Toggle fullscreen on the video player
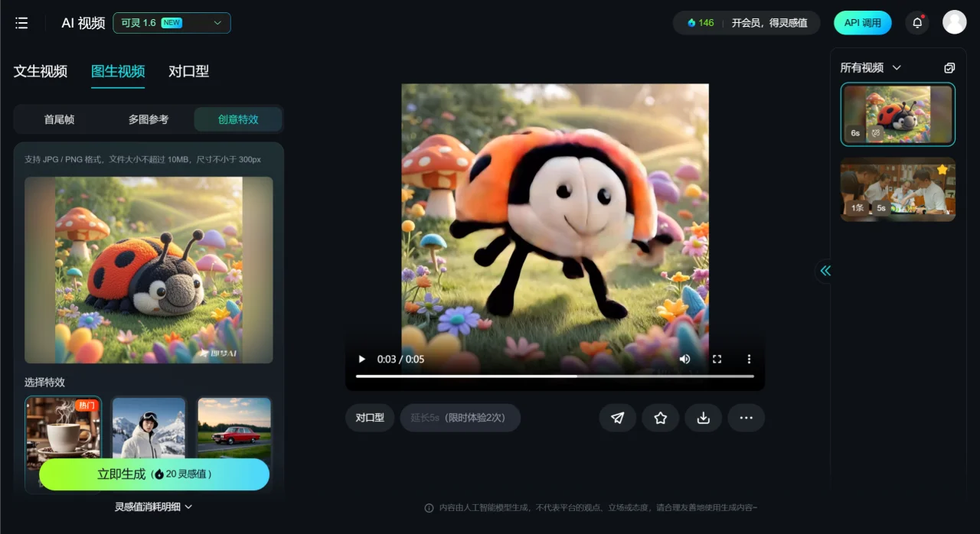 point(717,359)
